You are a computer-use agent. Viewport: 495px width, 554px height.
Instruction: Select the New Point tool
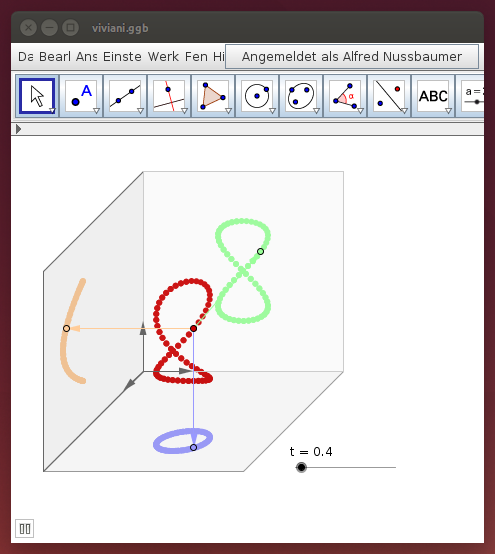81,96
